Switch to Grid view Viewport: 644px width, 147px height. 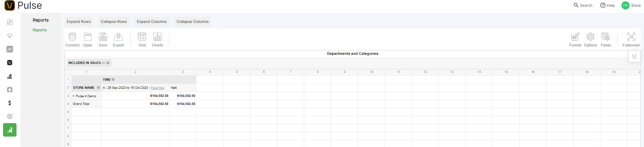[x=142, y=37]
